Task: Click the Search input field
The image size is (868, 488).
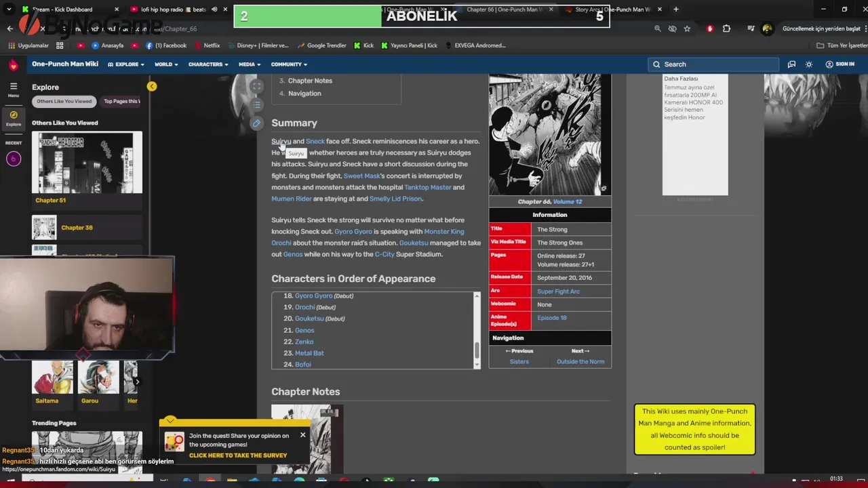Action: 713,64
